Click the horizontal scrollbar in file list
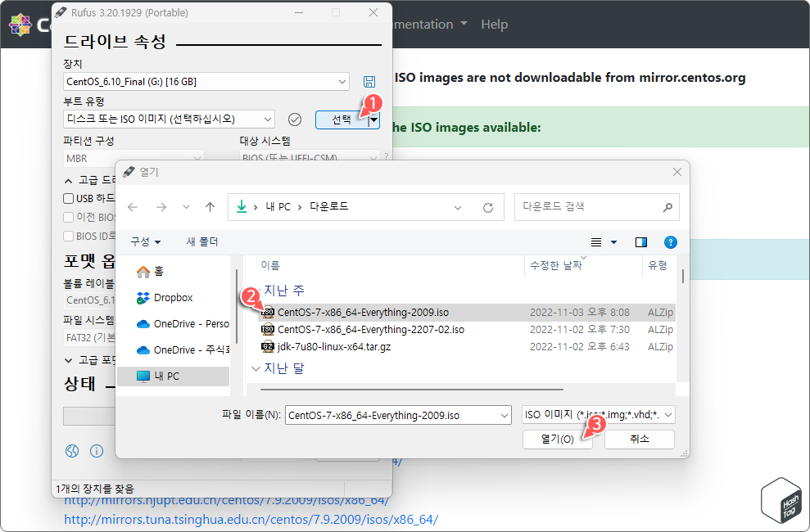810x532 pixels. tap(412, 389)
